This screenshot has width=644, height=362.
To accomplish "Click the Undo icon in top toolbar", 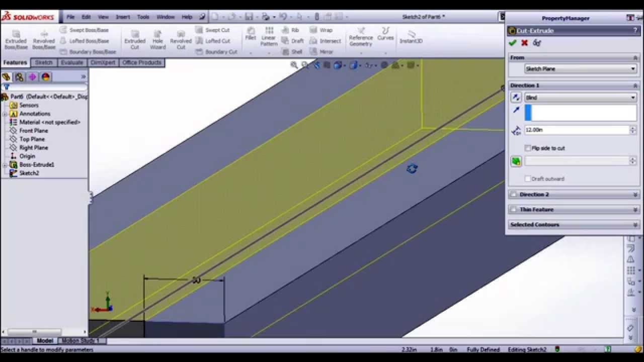I will [283, 17].
